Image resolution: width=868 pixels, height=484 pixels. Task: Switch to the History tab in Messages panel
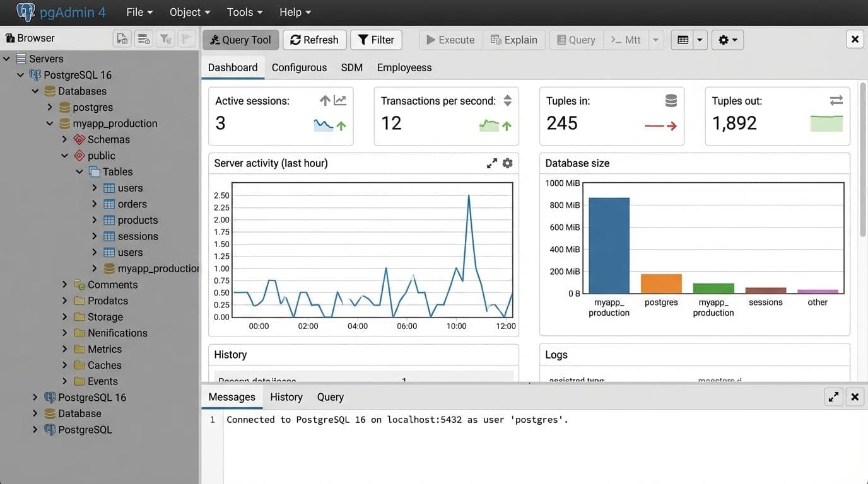286,396
